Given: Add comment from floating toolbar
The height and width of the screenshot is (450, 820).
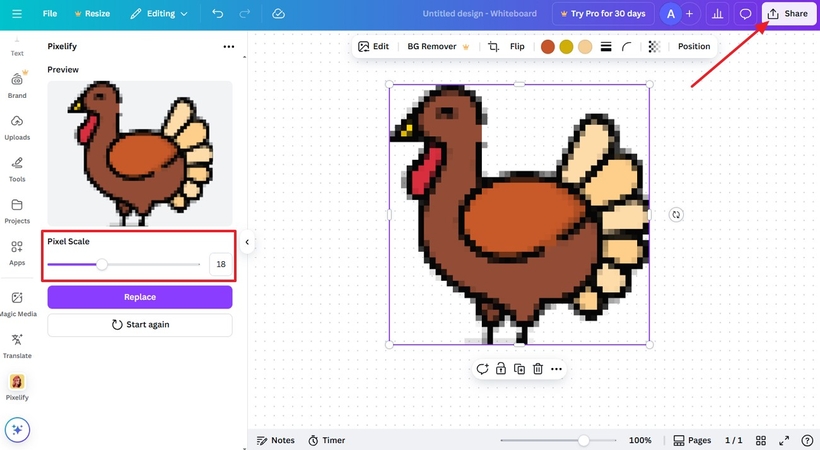Looking at the screenshot, I should [482, 369].
